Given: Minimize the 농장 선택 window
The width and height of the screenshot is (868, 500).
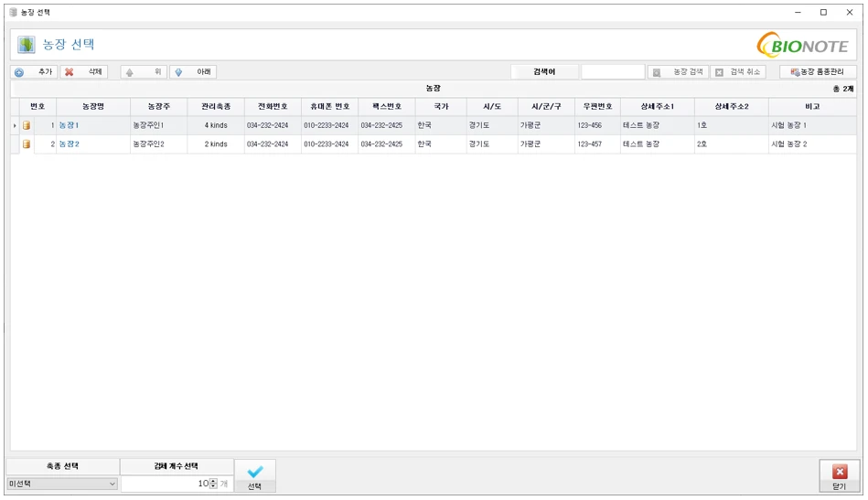Looking at the screenshot, I should click(798, 12).
